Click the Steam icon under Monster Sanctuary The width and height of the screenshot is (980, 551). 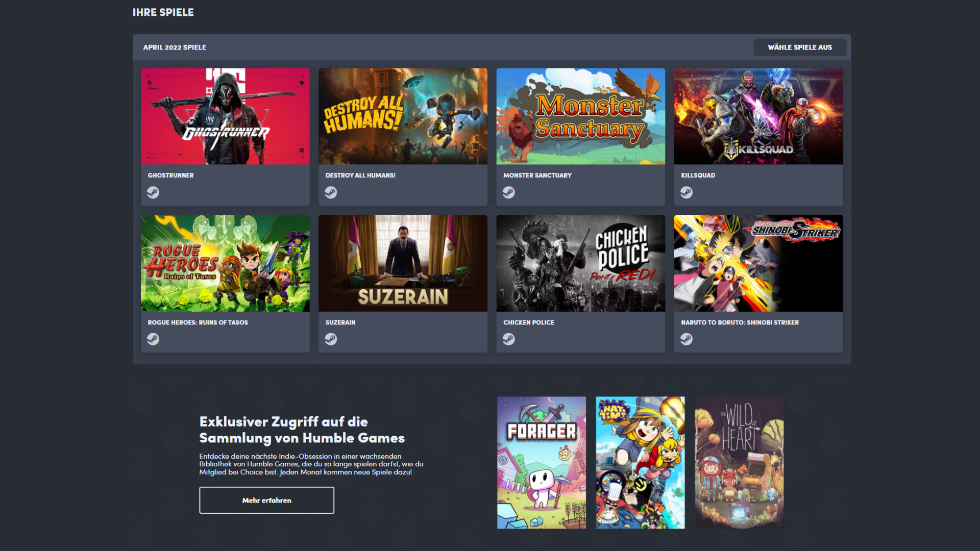pos(508,192)
